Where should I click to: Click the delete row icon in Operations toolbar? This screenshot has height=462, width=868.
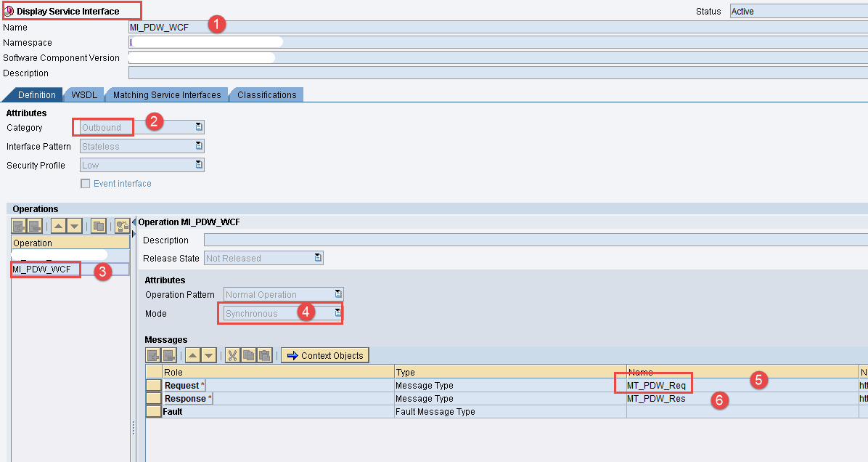click(34, 225)
